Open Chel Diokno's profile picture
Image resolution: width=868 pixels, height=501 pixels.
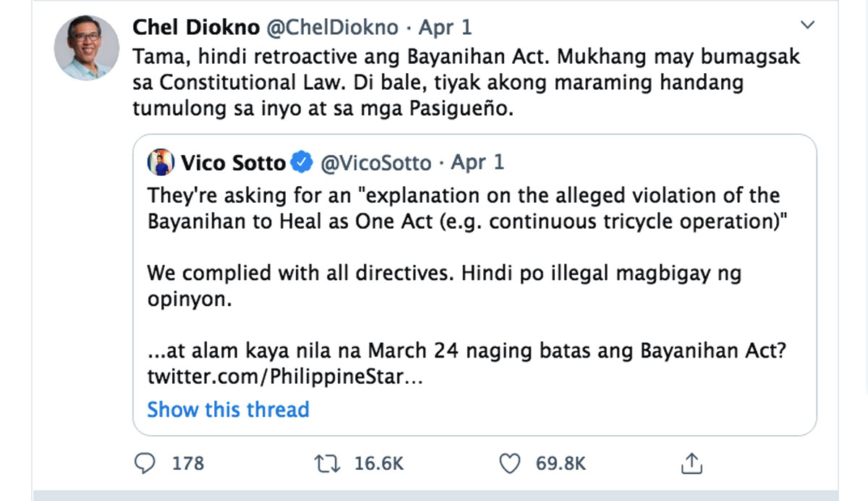82,47
